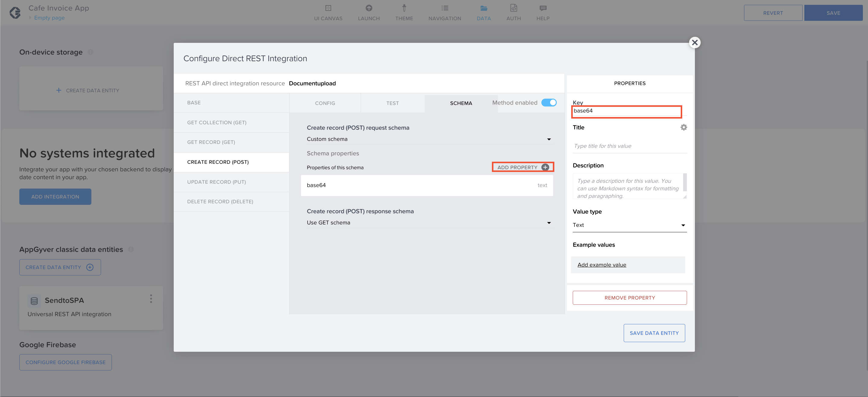Click the plus icon beside Add Property
Image resolution: width=868 pixels, height=397 pixels.
coord(545,167)
